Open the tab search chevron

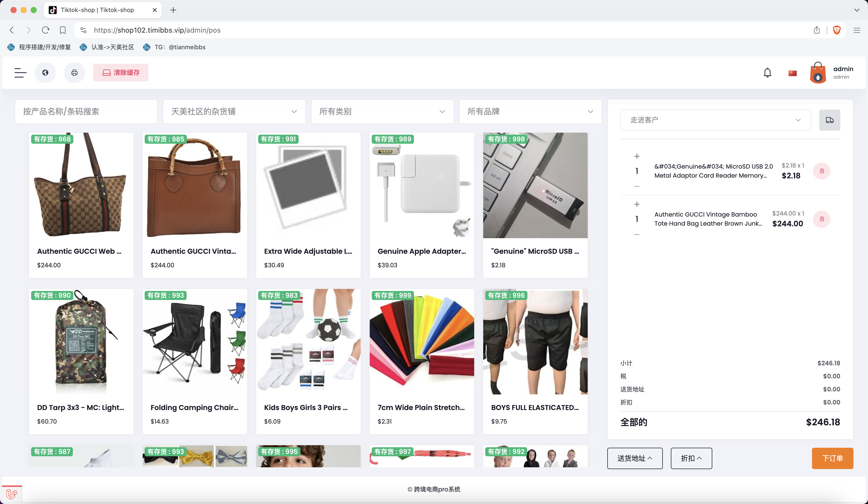[857, 10]
